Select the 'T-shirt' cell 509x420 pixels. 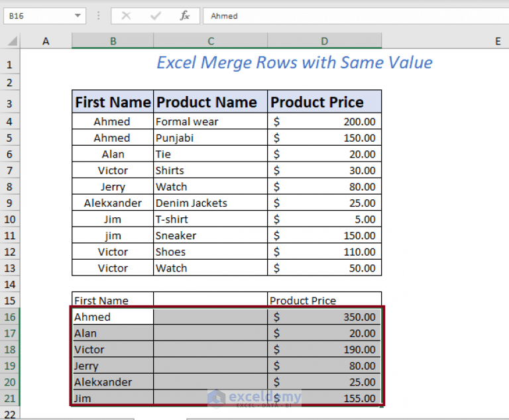pyautogui.click(x=210, y=219)
